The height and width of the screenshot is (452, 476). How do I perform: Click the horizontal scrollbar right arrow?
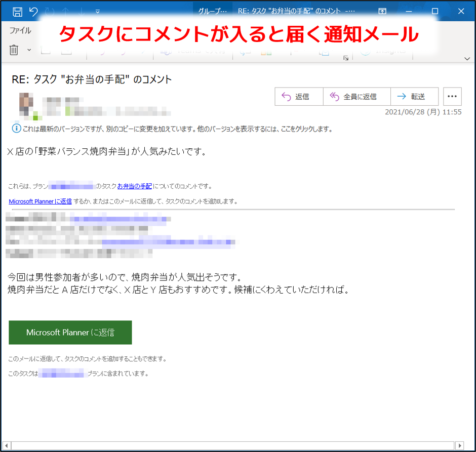[460, 445]
